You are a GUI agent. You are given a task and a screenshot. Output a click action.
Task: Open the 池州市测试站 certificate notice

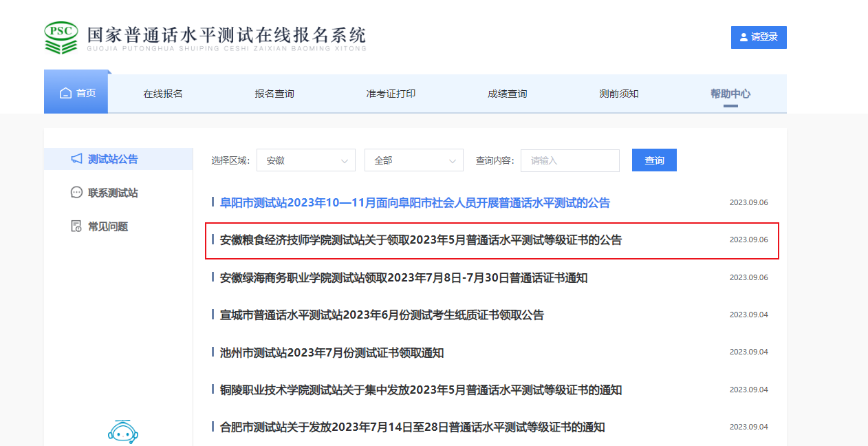pyautogui.click(x=332, y=353)
